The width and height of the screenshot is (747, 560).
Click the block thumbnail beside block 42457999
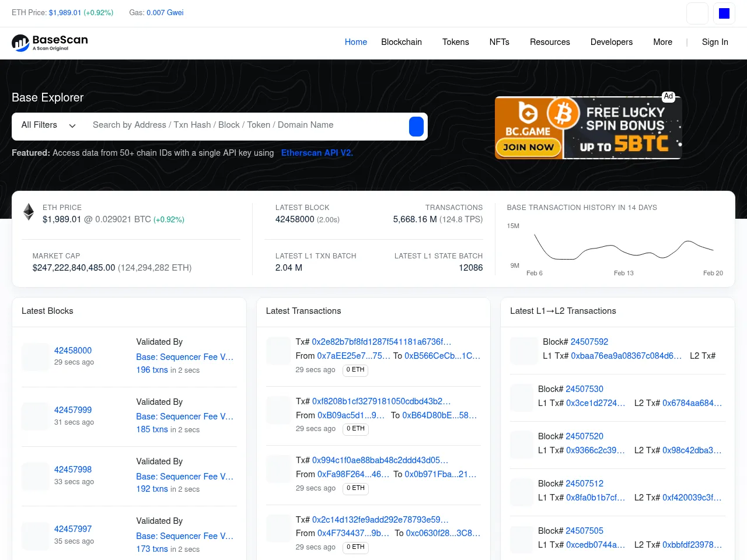(35, 416)
